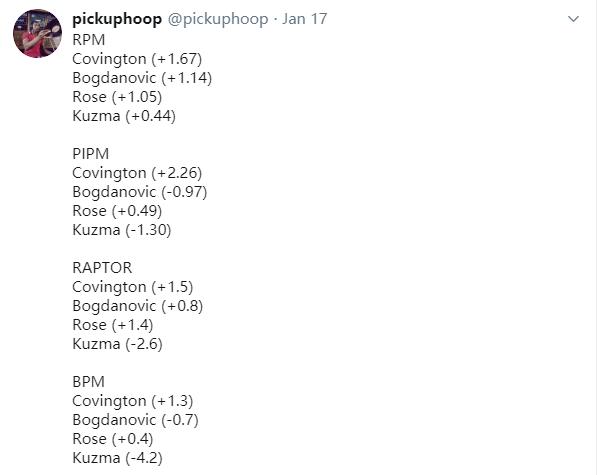
Task: Click Kuzma (-4.2) line
Action: pyautogui.click(x=118, y=458)
